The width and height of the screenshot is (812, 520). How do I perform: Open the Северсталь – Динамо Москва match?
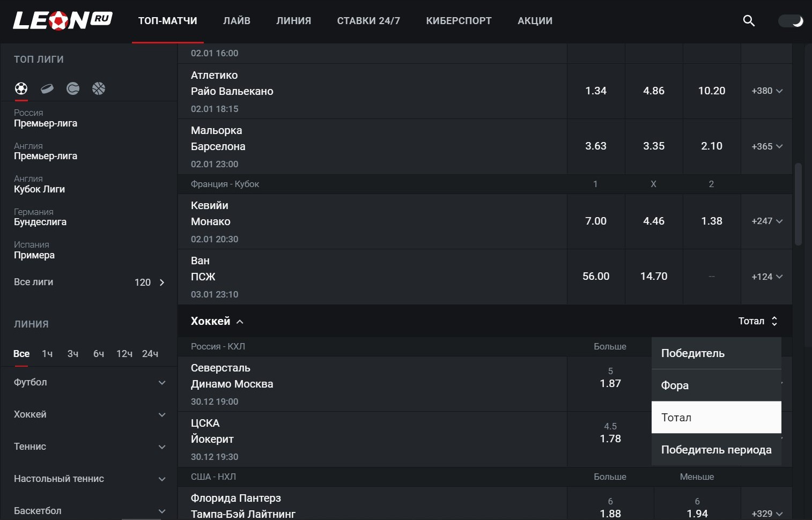(372, 384)
